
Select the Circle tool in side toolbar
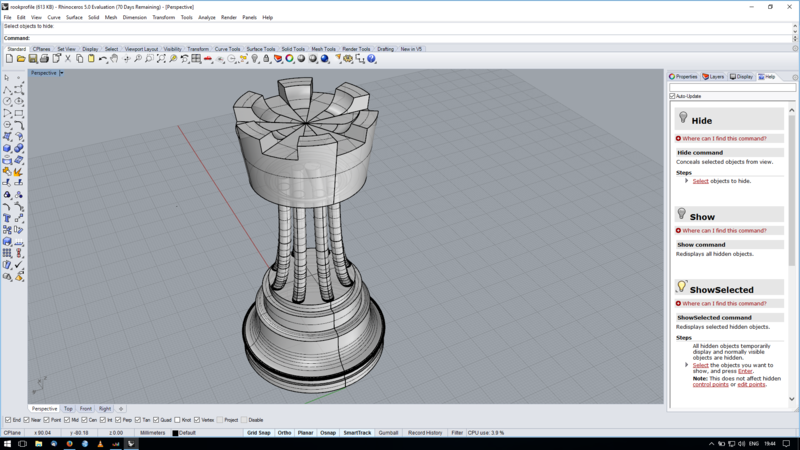[x=7, y=101]
